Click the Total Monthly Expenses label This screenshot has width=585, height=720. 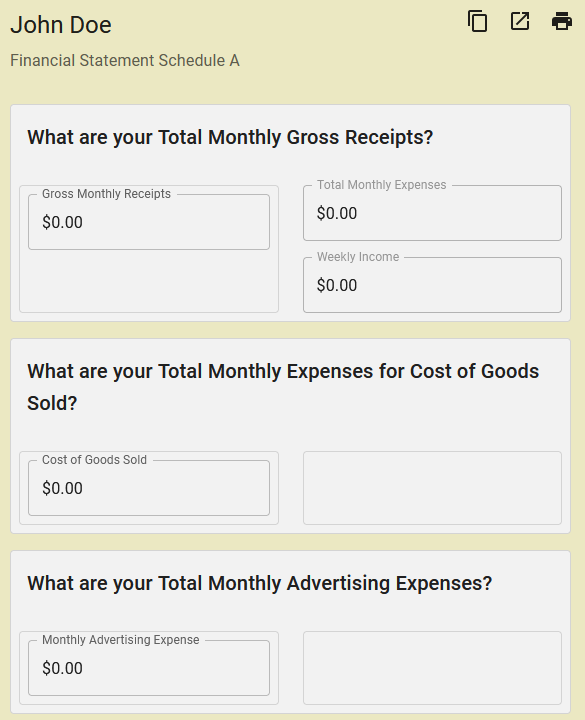[382, 185]
